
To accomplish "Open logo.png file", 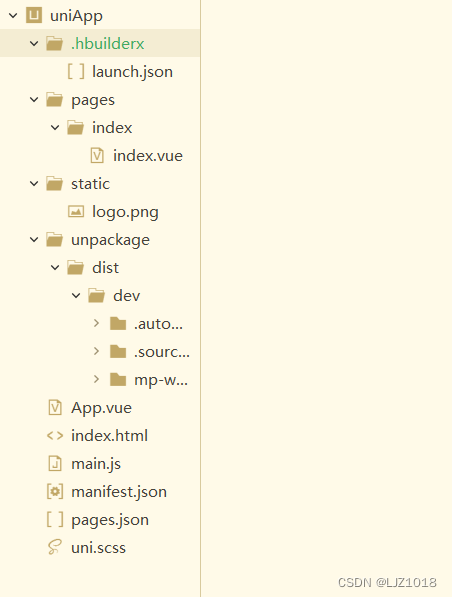I will click(x=125, y=212).
